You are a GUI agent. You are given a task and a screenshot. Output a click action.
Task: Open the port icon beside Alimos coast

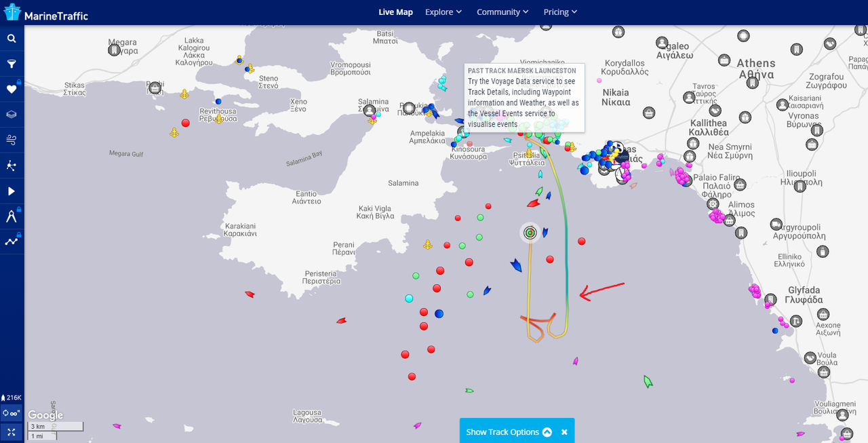[730, 220]
